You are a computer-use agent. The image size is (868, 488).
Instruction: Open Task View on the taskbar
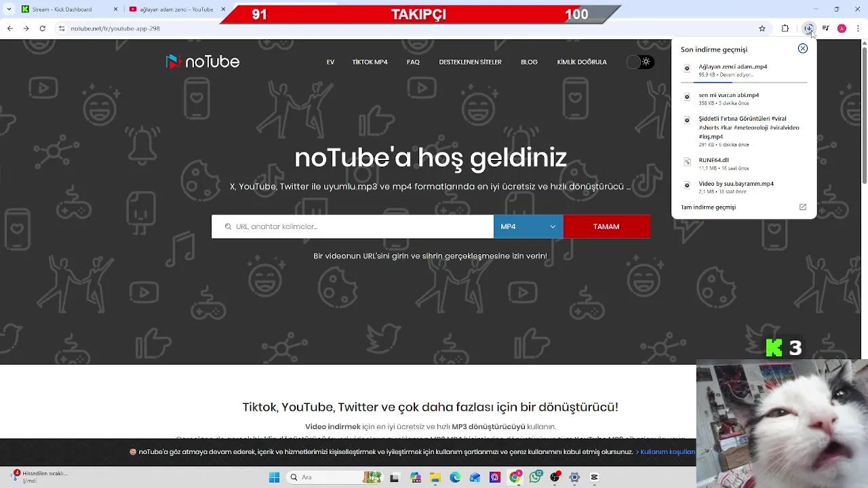tap(395, 477)
